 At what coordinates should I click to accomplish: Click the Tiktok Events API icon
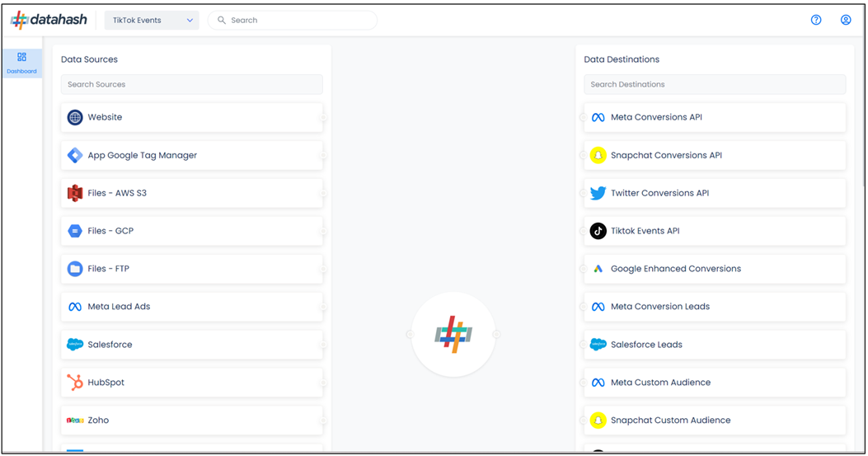pos(598,231)
